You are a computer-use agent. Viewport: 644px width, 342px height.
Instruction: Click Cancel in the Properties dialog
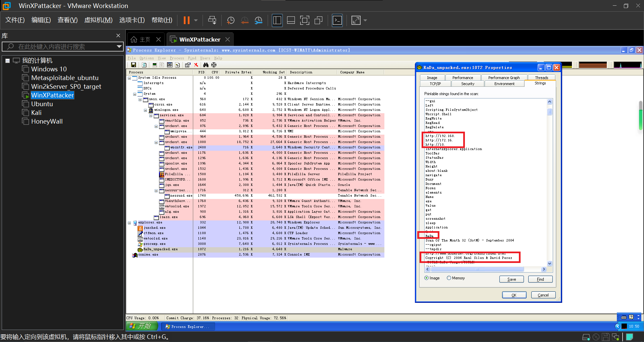pos(543,295)
